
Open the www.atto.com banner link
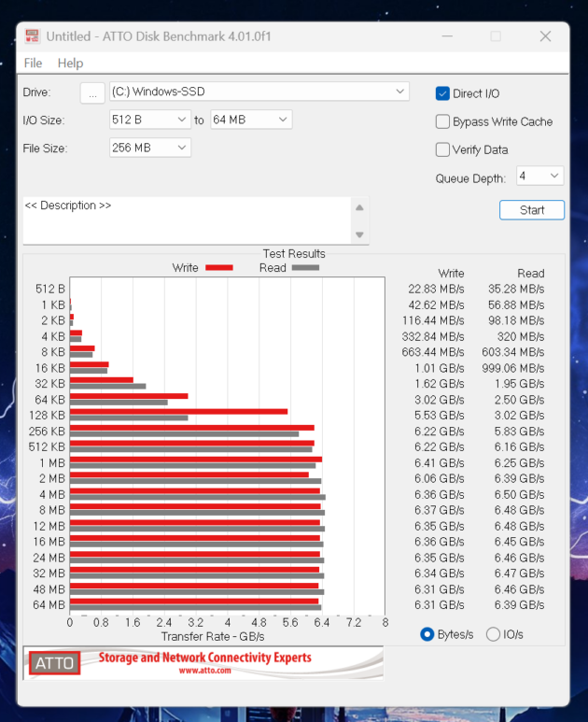(204, 671)
